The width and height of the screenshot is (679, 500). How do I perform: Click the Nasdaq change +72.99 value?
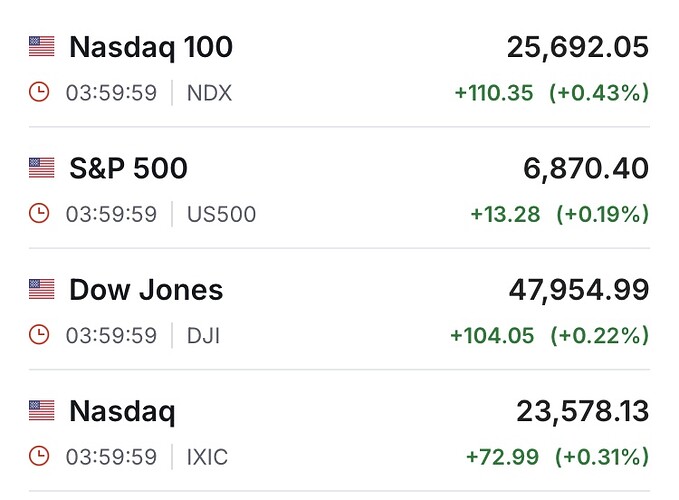[500, 457]
